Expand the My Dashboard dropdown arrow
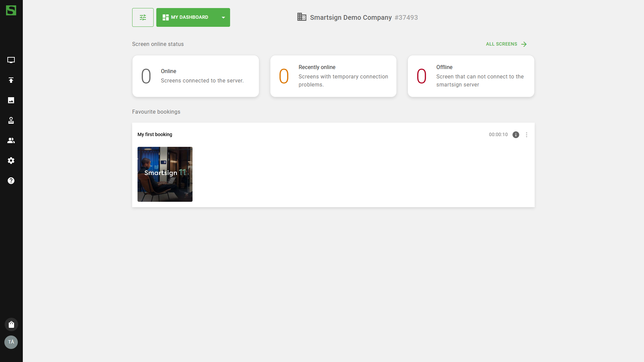Image resolution: width=644 pixels, height=362 pixels. point(223,17)
